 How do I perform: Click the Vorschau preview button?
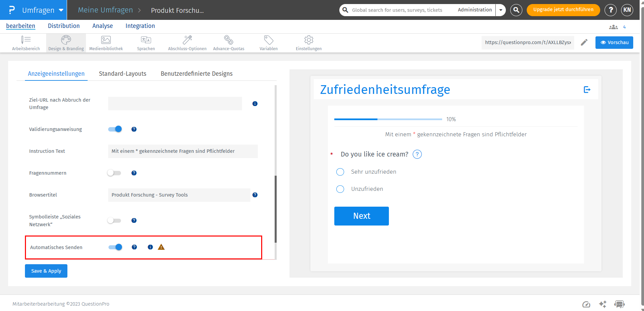(614, 42)
